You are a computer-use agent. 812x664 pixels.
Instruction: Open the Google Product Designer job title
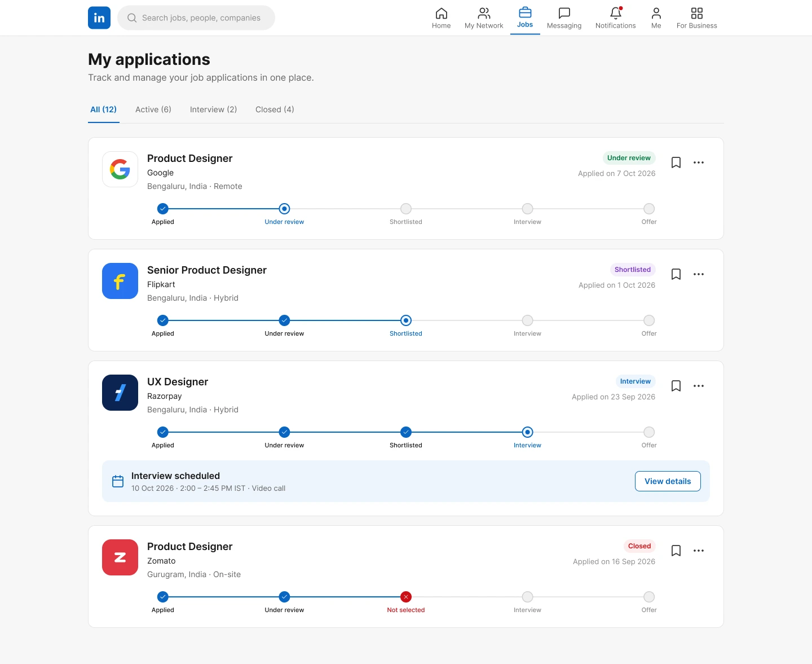(x=189, y=159)
